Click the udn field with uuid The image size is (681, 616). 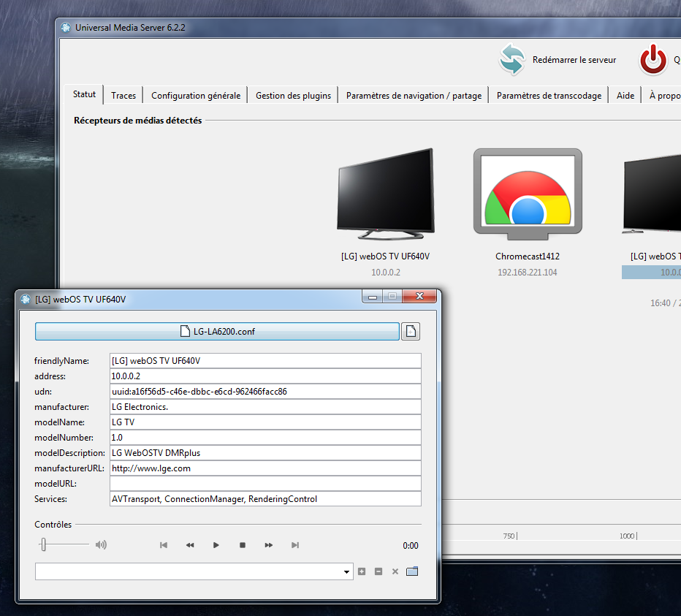pos(265,392)
